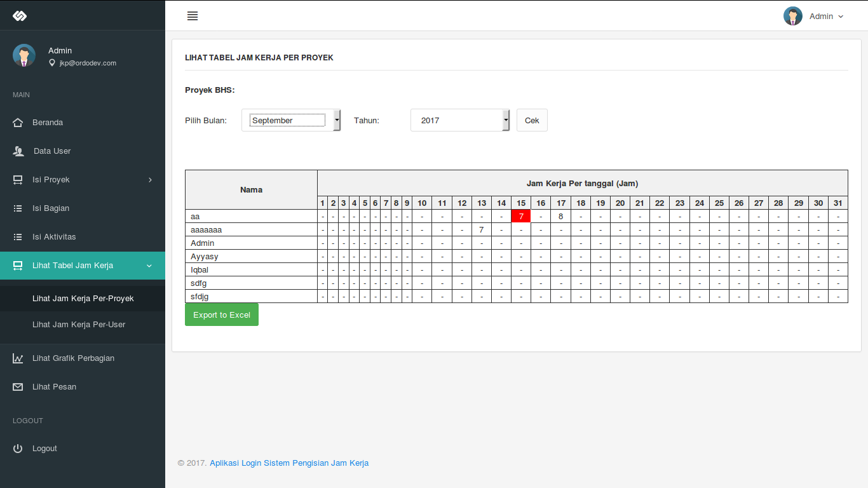Click the sidebar Admin profile picture

(x=24, y=55)
